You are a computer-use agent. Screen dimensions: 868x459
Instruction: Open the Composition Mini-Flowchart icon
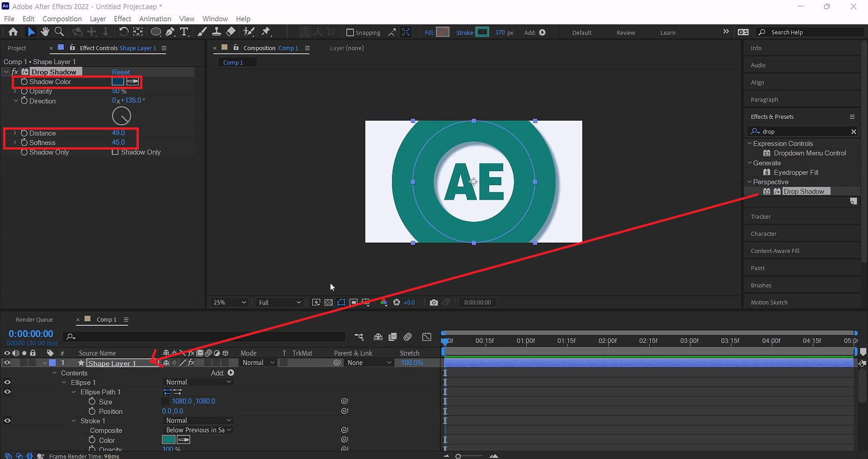359,337
